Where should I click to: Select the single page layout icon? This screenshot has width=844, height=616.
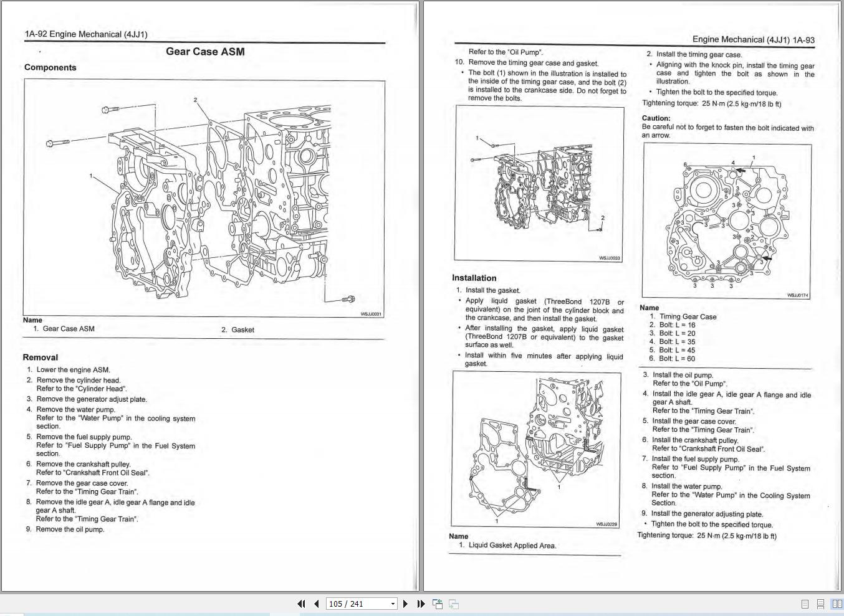point(804,604)
